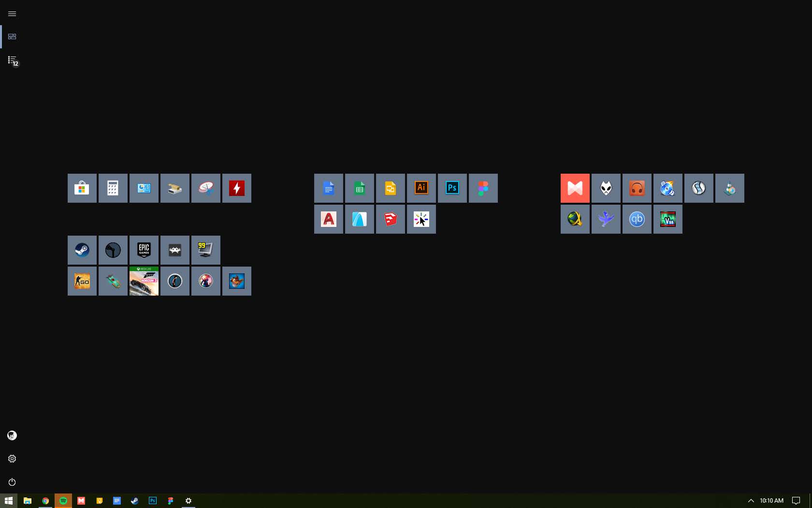
Task: Launch the red lightning bolt tile
Action: coord(237,188)
